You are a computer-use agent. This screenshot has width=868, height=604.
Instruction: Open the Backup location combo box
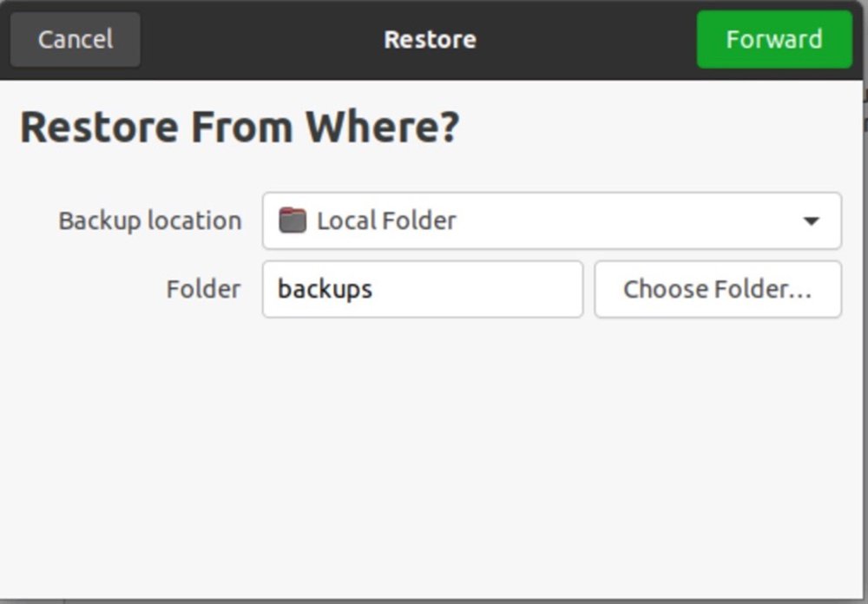pos(551,220)
